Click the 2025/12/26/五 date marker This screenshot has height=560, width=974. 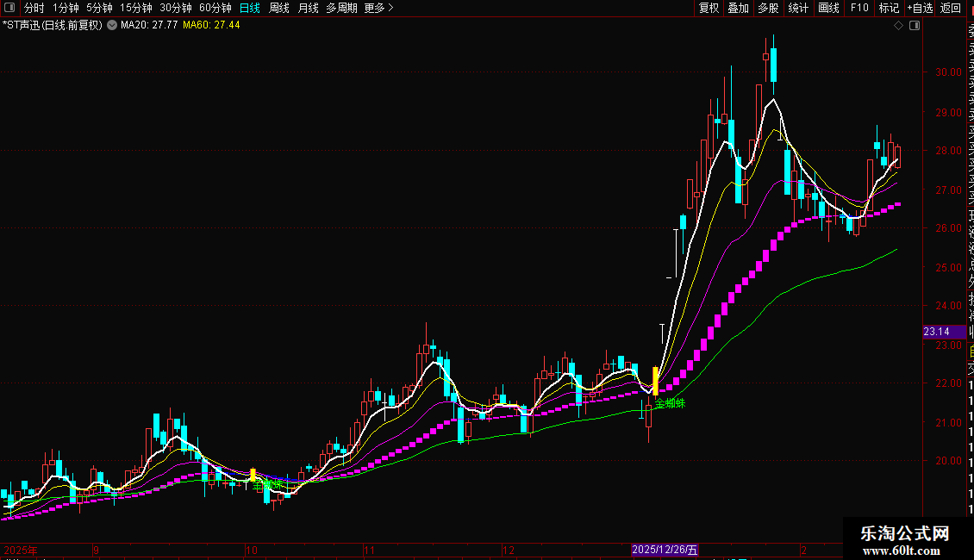(665, 550)
